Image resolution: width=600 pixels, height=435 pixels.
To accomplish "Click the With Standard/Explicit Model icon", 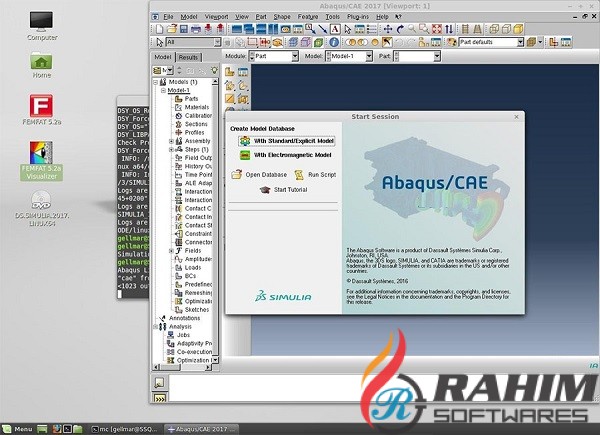I will [x=245, y=141].
